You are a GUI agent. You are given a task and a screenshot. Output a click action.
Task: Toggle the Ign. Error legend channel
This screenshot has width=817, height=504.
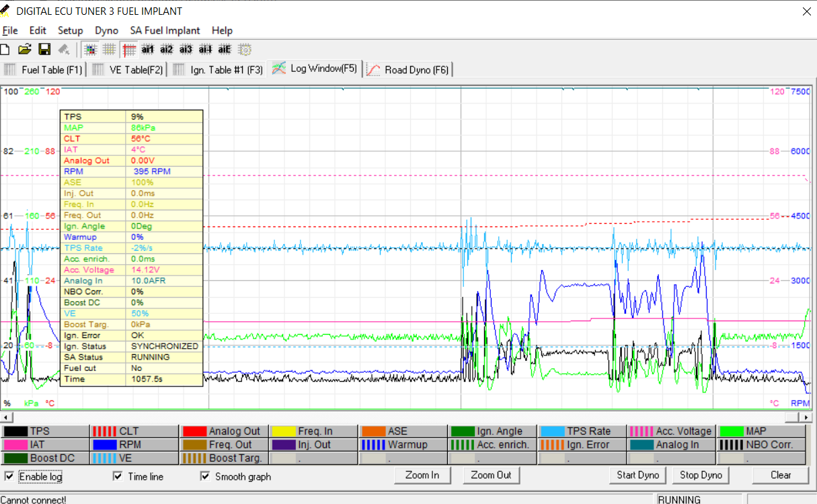click(x=582, y=445)
